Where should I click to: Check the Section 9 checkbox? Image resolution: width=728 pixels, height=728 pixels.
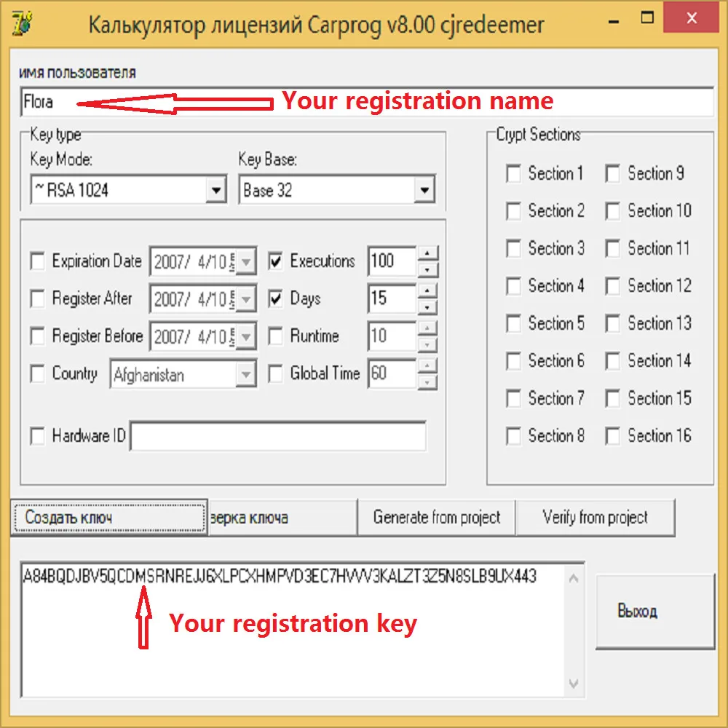[612, 174]
